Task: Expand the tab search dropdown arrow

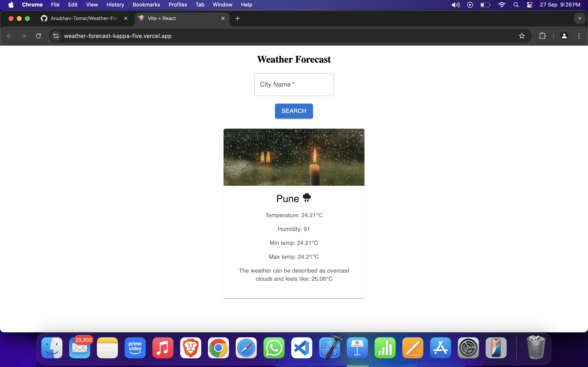Action: coord(579,18)
